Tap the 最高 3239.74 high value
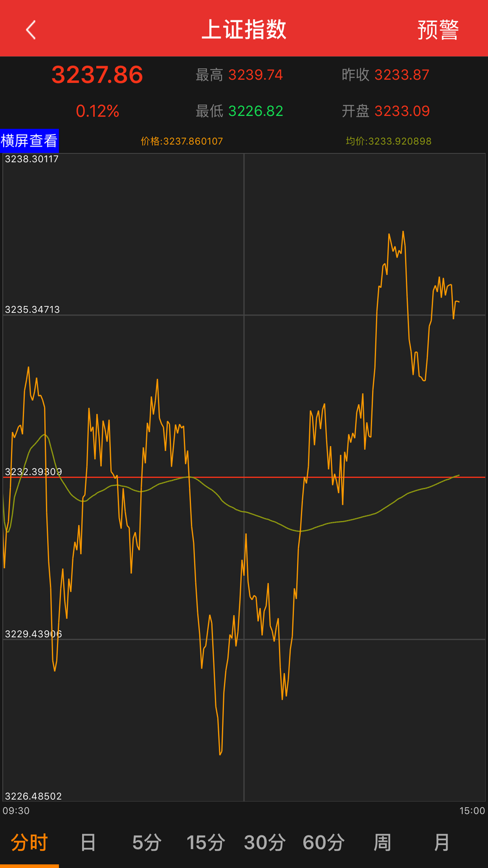This screenshot has height=868, width=488. [x=239, y=75]
